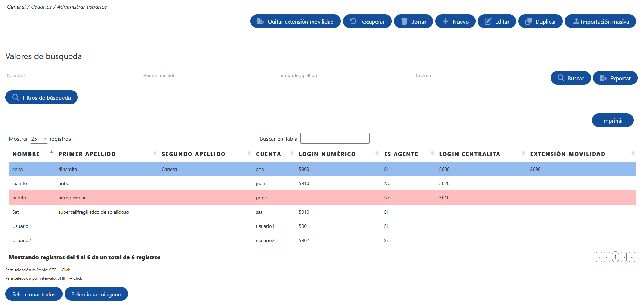
Task: Focus the Buscar en Tabla input
Action: tap(335, 139)
